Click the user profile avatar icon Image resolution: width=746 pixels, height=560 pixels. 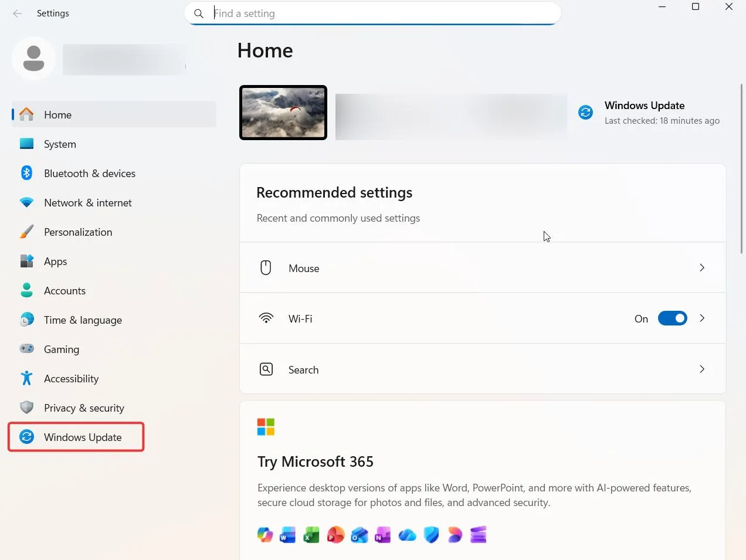[x=33, y=58]
